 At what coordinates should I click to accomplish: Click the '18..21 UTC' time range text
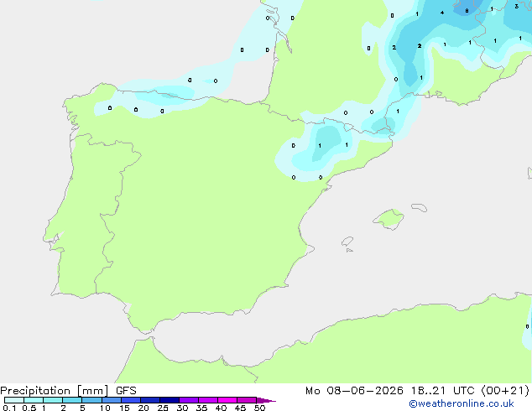pyautogui.click(x=441, y=391)
